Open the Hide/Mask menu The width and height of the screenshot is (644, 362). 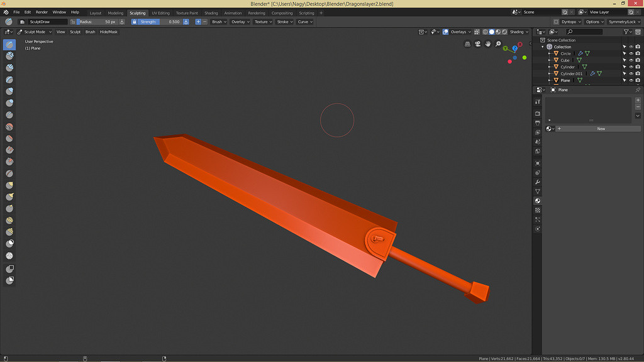point(108,31)
